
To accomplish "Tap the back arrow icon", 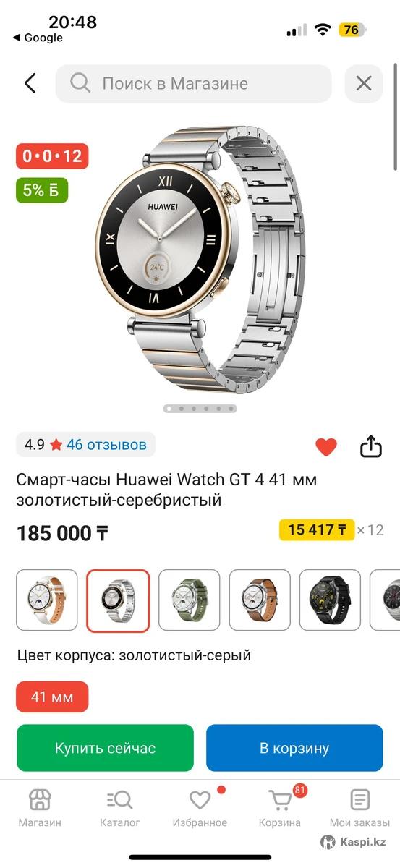I will (30, 83).
